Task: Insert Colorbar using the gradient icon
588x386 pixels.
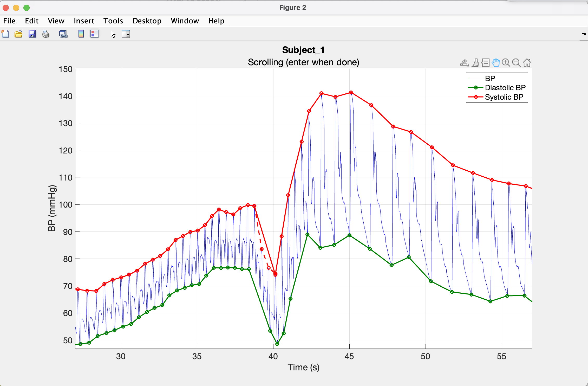Action: point(81,34)
